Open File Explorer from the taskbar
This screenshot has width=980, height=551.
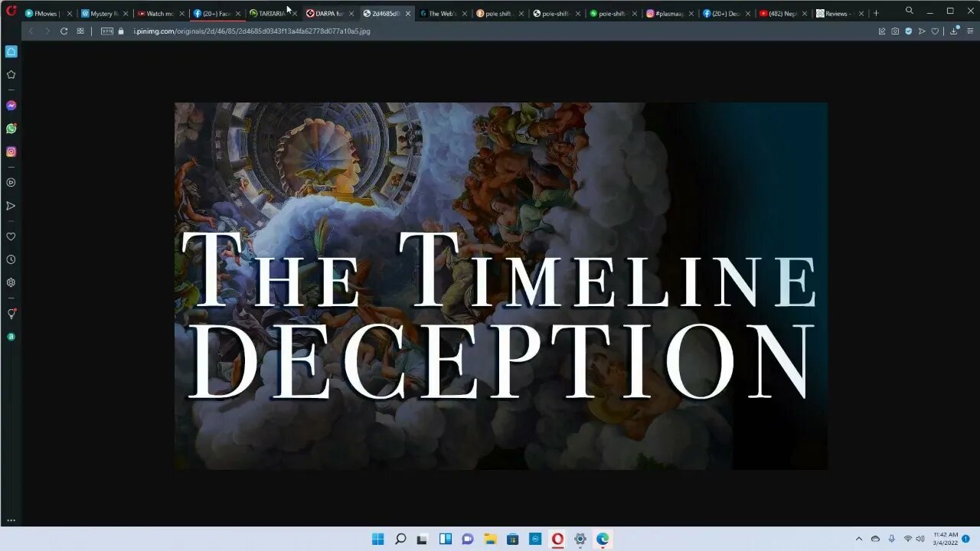490,539
